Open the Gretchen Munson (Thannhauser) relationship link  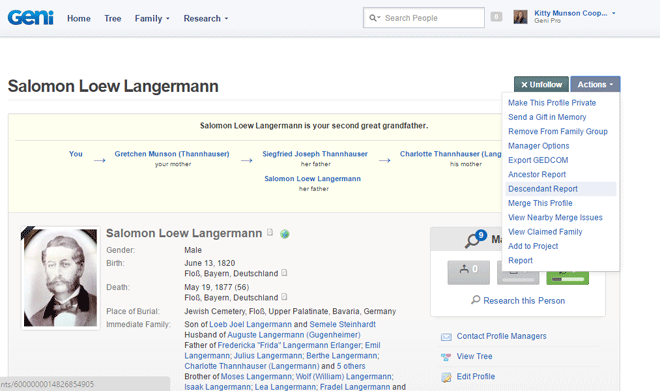pos(172,154)
